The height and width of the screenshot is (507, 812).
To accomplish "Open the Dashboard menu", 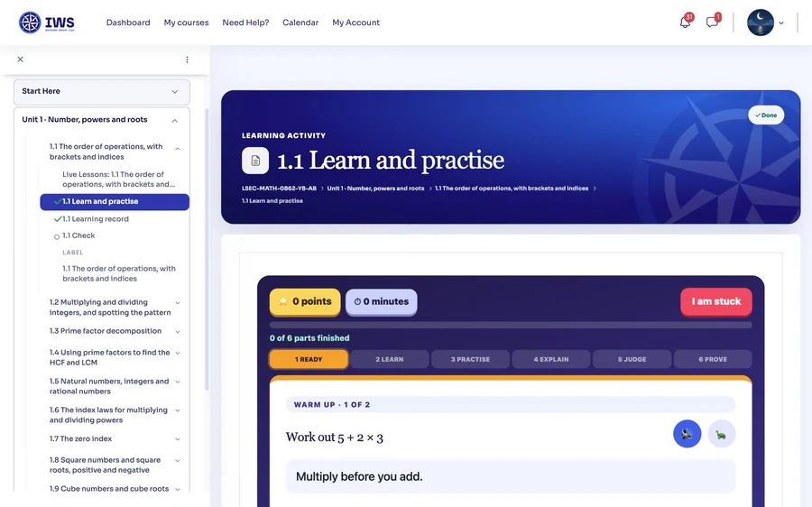I will pyautogui.click(x=128, y=23).
